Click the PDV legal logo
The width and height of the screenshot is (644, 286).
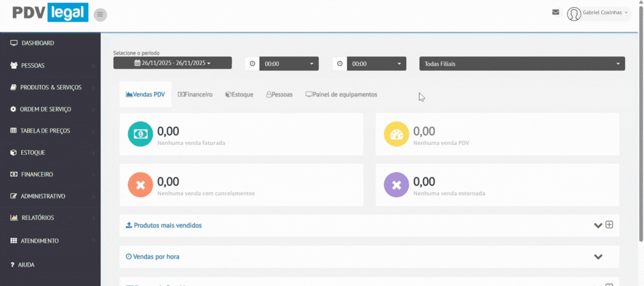(50, 13)
